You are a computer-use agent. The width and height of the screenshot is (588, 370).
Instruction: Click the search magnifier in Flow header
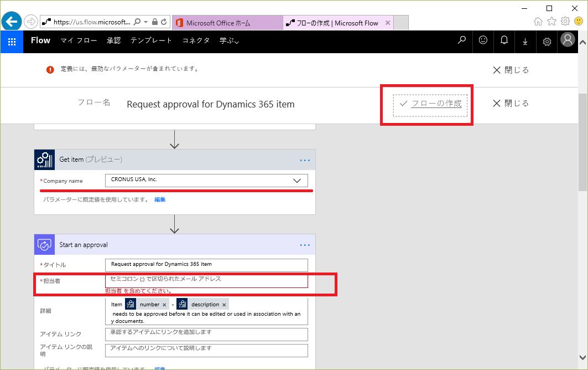(462, 40)
